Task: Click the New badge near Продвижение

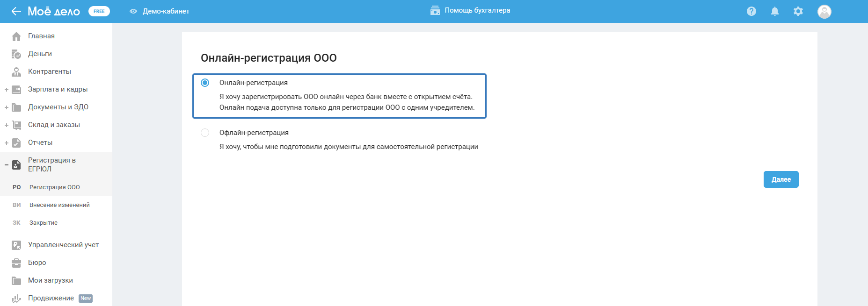Action: pyautogui.click(x=86, y=299)
